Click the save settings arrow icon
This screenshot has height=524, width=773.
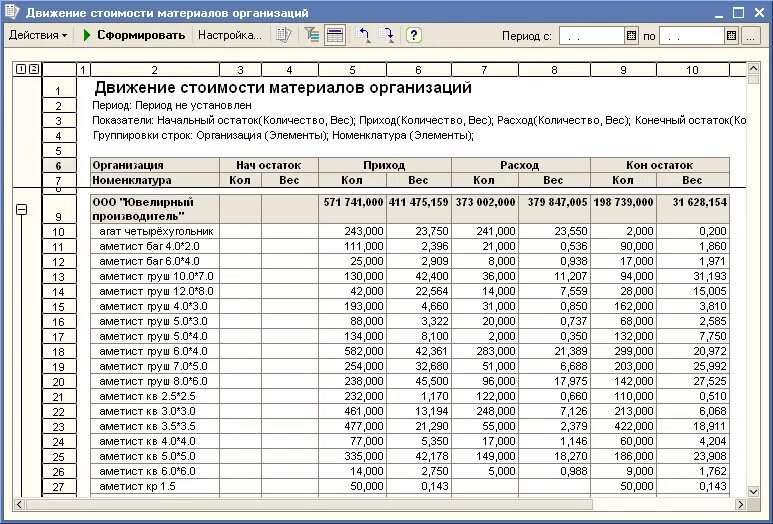point(386,35)
